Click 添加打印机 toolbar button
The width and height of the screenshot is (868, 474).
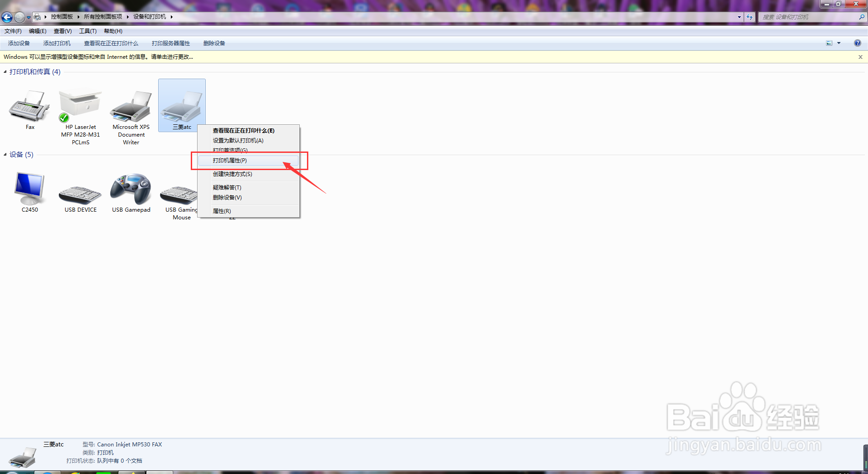coord(57,43)
